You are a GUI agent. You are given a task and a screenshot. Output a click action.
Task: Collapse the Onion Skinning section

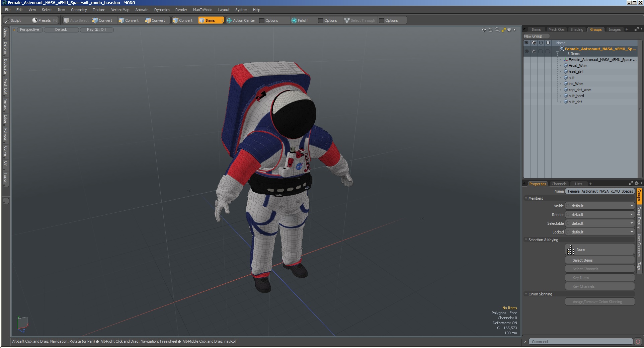[526, 294]
